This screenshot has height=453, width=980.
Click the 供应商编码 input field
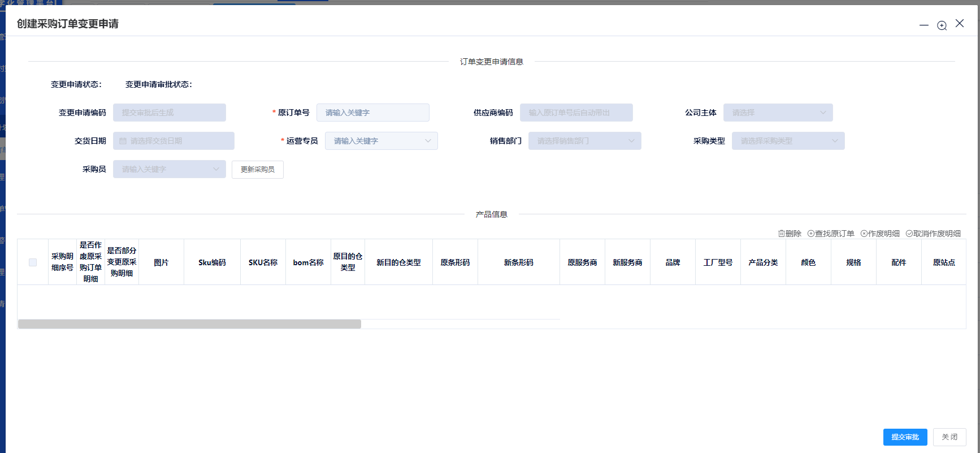576,113
